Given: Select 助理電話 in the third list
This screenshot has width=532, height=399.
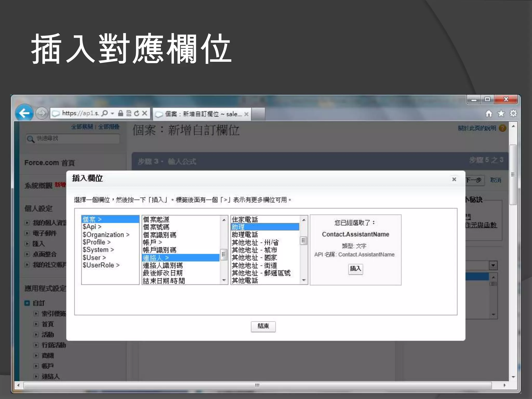Looking at the screenshot, I should (265, 235).
